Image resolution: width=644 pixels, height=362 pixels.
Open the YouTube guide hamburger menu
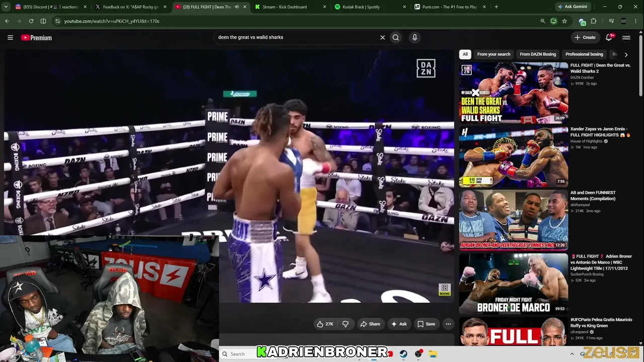[10, 37]
